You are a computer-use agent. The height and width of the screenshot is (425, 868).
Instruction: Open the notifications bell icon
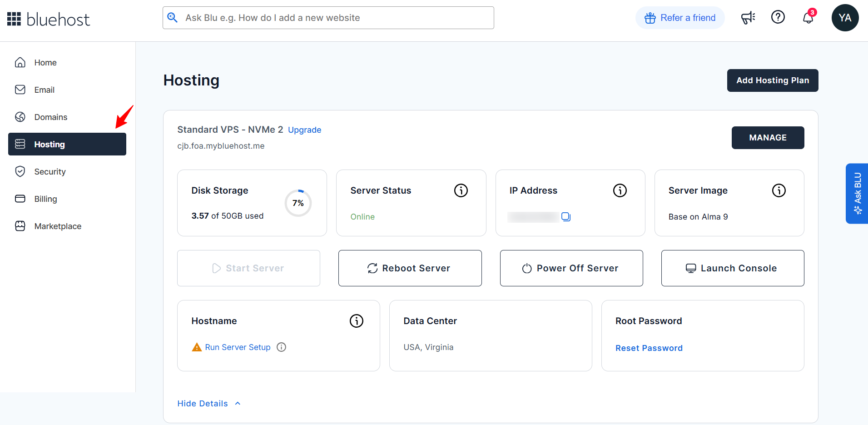pos(808,18)
